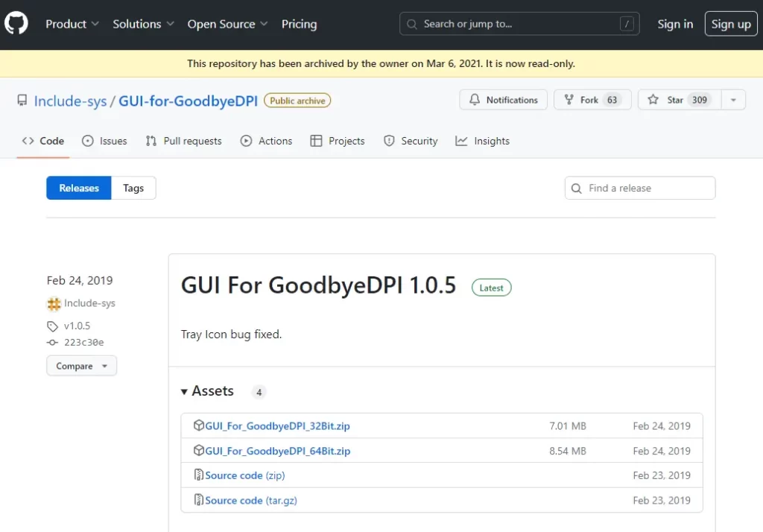Click the file icon beside Source code (tar.gz)
763x532 pixels.
198,499
